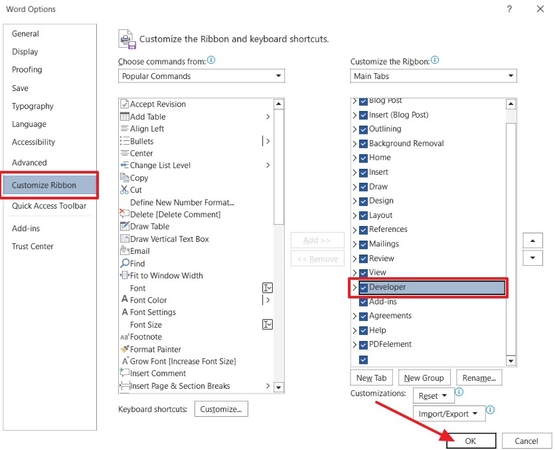555x450 pixels.
Task: Uncheck the Draw tab checkbox
Action: point(363,187)
